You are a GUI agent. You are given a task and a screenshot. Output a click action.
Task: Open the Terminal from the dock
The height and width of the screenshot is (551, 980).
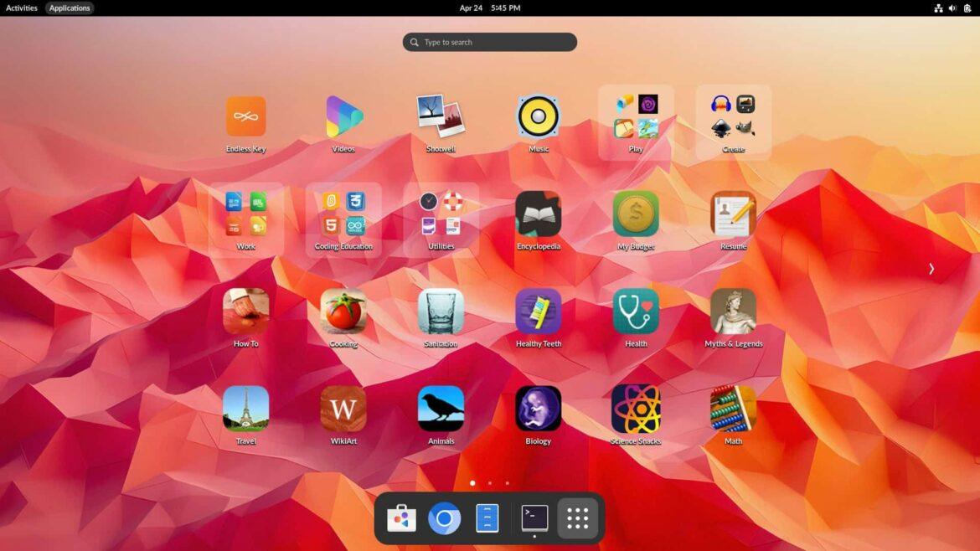[534, 518]
